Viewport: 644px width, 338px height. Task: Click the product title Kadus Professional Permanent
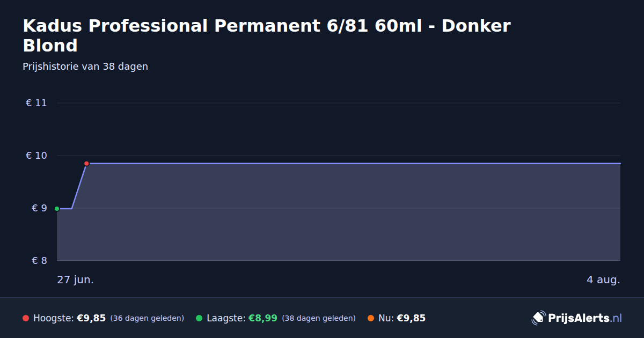point(267,35)
